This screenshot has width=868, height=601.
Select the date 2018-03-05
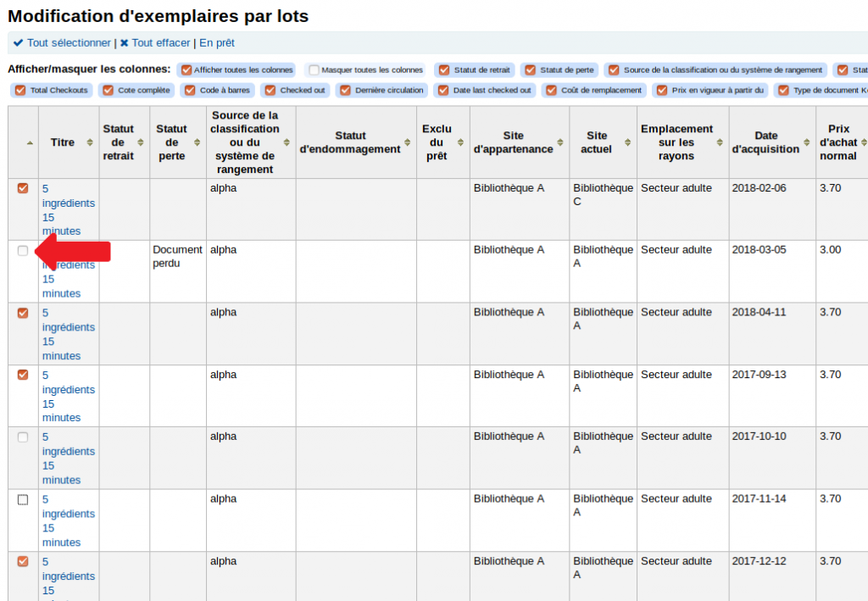(x=759, y=249)
